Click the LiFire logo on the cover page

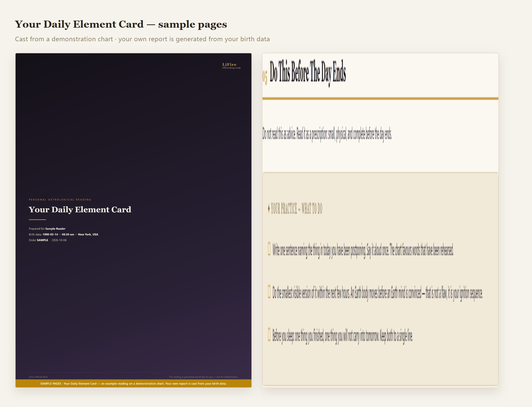coord(229,65)
